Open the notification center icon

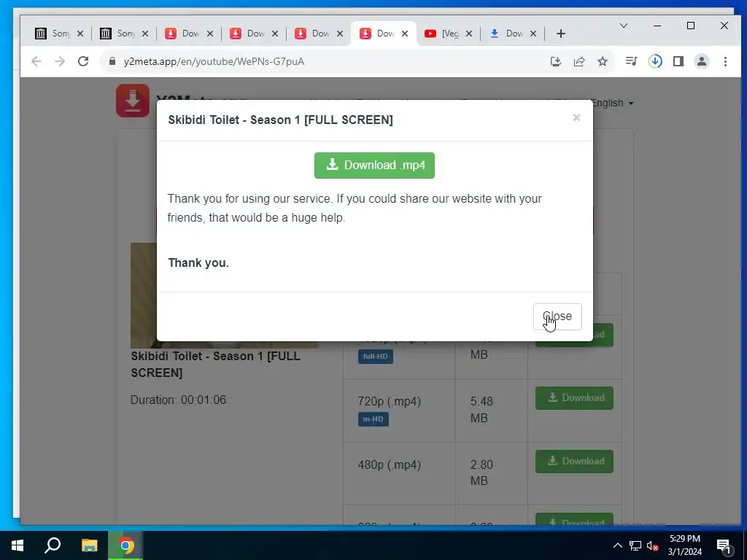point(724,546)
